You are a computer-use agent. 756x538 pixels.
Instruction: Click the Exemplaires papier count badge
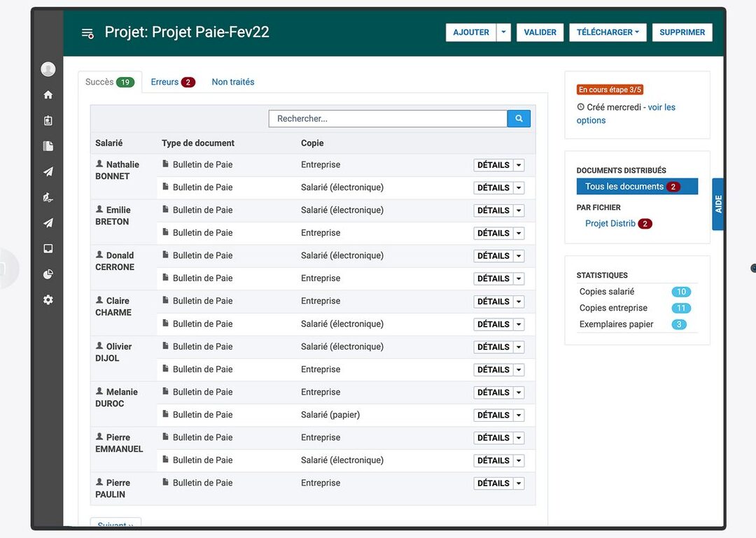pos(679,325)
